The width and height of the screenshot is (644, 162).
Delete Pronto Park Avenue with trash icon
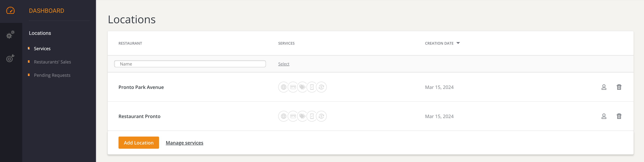[x=619, y=87]
